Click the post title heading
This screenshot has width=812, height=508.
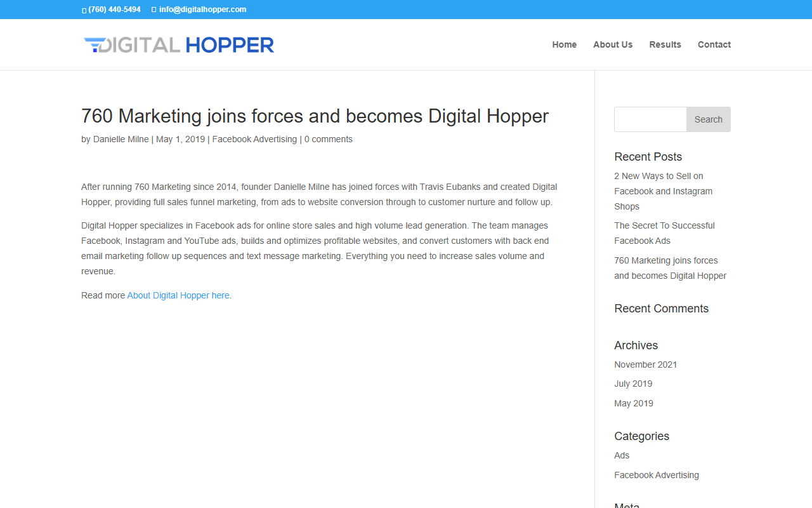315,116
